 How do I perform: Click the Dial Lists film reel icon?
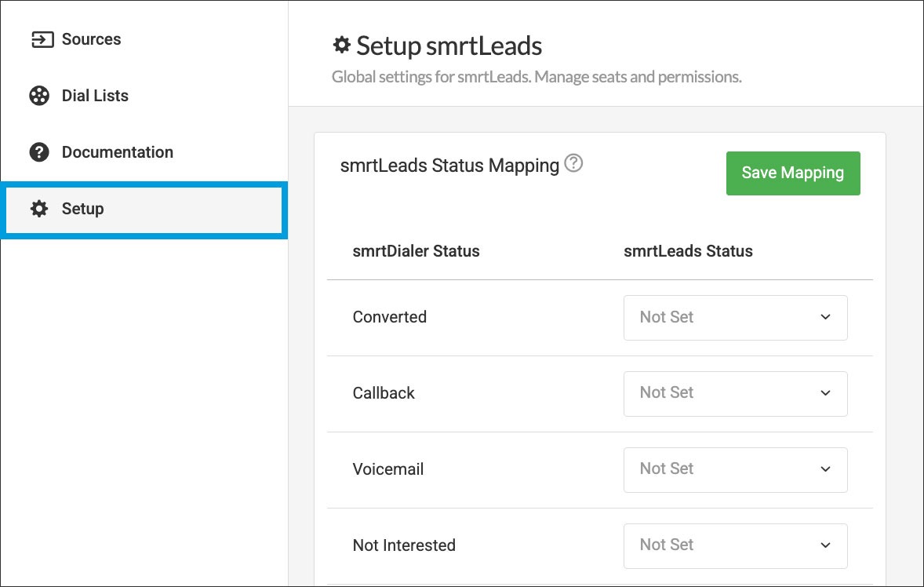pyautogui.click(x=39, y=96)
